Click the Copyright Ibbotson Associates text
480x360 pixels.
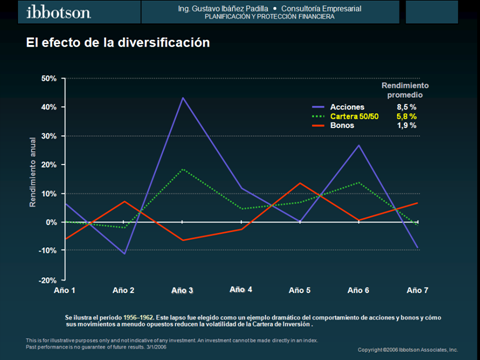408,350
